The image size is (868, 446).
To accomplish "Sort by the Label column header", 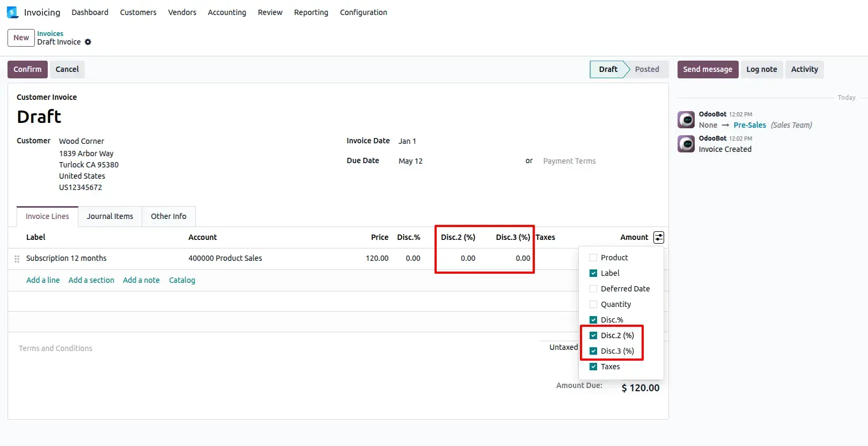I will (36, 237).
